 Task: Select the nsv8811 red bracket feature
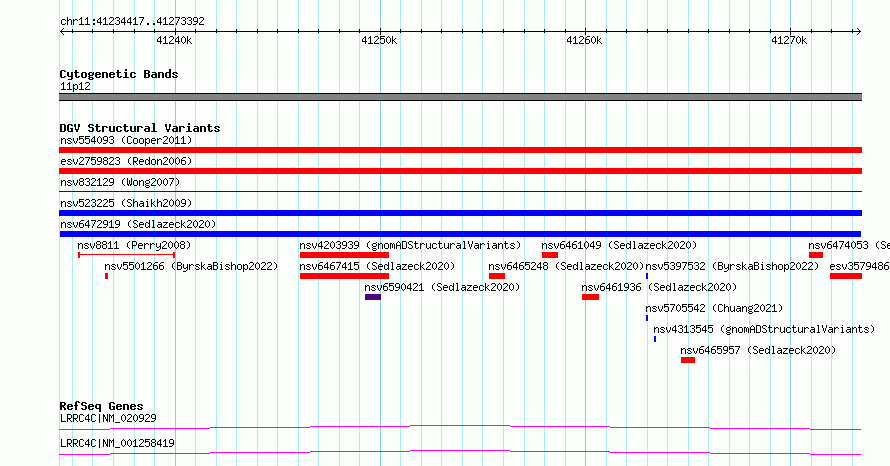click(127, 255)
